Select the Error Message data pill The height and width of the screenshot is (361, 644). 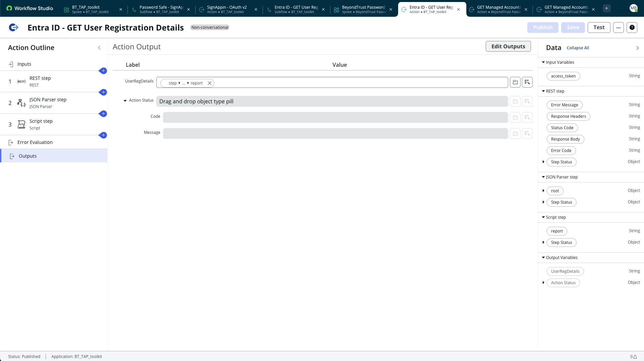[x=565, y=105]
